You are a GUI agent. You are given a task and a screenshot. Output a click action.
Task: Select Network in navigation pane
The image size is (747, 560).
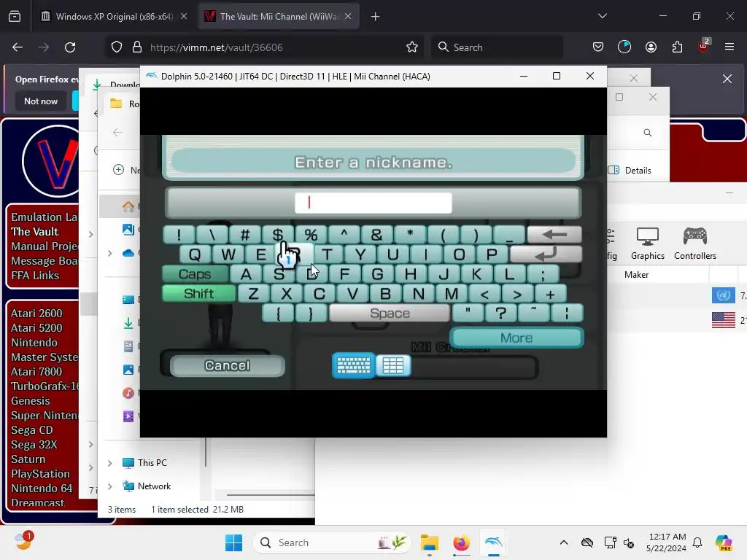[154, 486]
